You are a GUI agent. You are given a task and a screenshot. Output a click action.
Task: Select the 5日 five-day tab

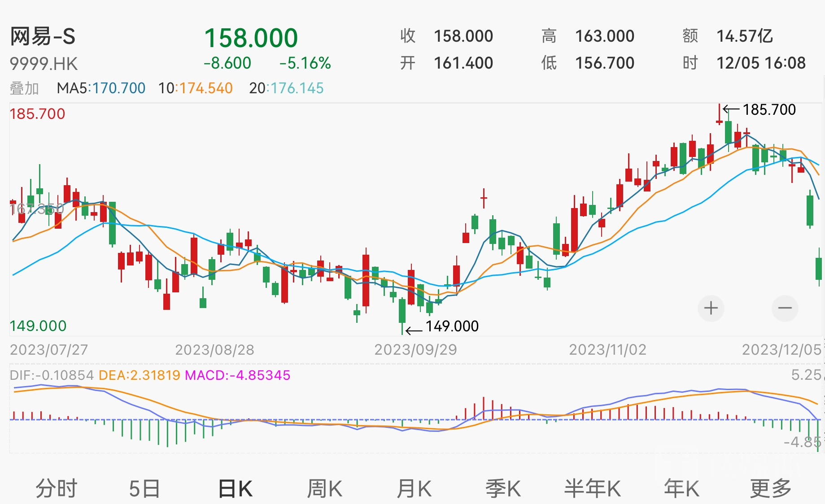(x=144, y=488)
